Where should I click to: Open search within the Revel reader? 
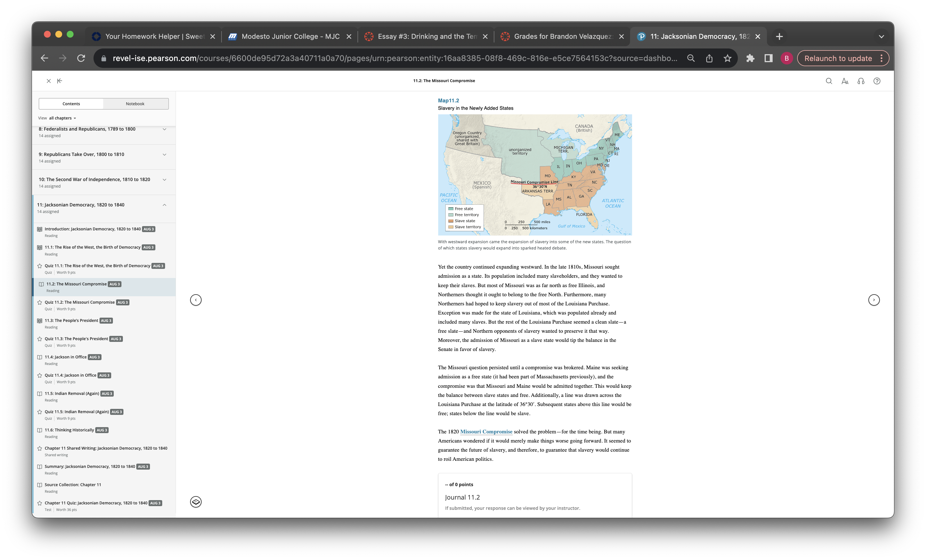click(829, 81)
